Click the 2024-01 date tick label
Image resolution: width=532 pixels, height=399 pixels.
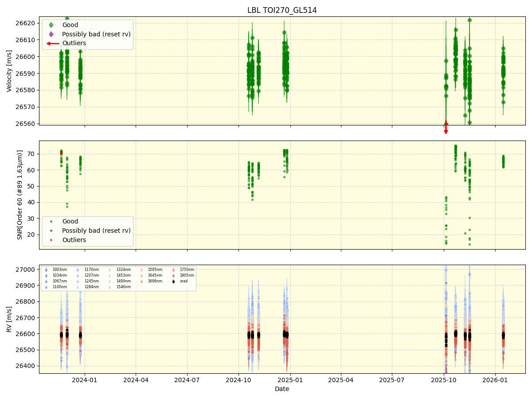click(85, 380)
